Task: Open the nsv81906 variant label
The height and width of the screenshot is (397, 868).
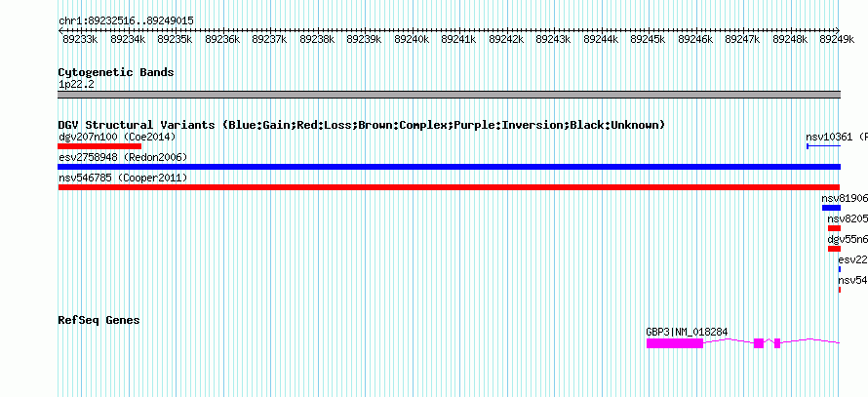Action: [845, 199]
